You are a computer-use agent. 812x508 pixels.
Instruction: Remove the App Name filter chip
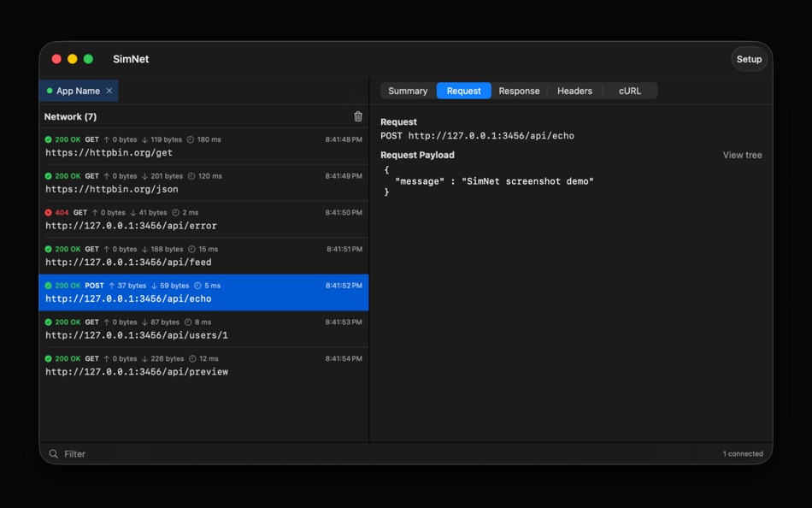pos(109,91)
